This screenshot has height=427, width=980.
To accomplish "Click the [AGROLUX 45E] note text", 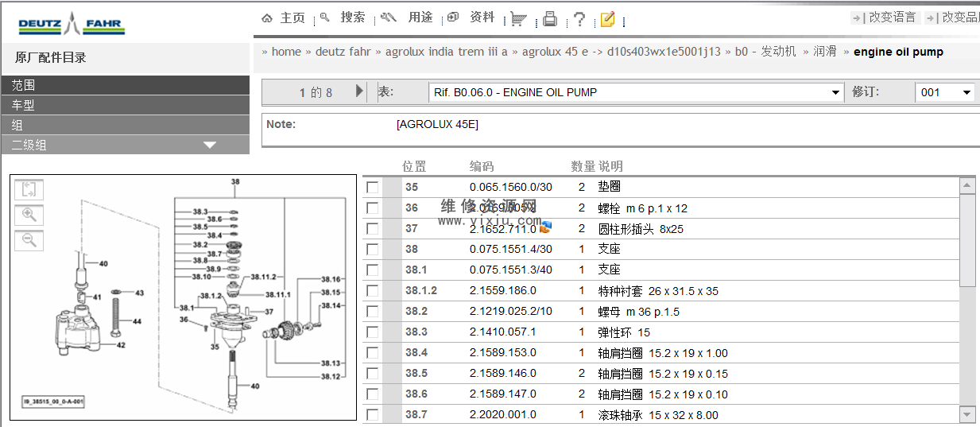I will point(437,124).
